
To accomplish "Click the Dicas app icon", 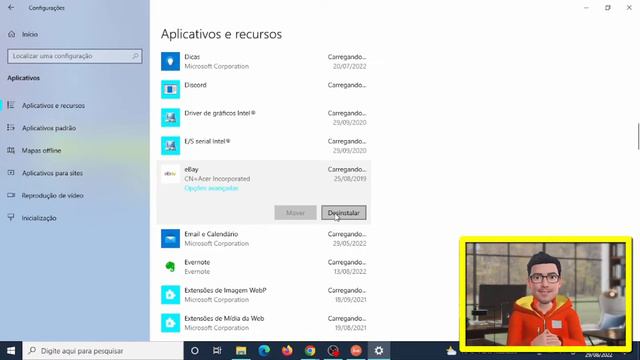I will pos(170,61).
